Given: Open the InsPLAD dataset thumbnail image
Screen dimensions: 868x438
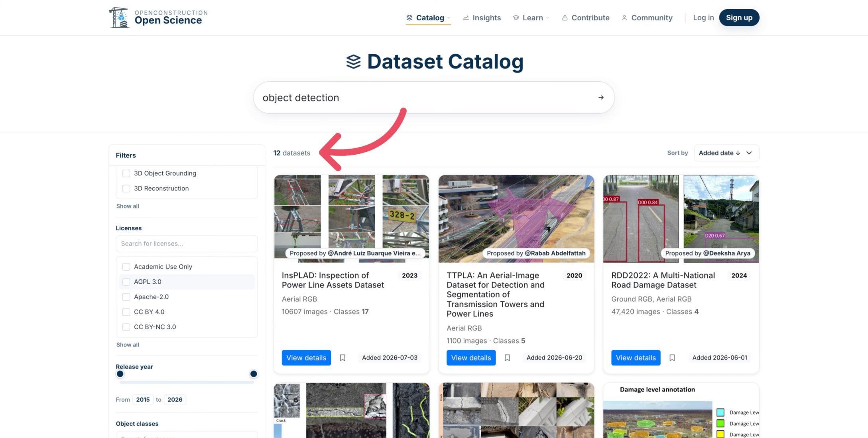Looking at the screenshot, I should (352, 219).
